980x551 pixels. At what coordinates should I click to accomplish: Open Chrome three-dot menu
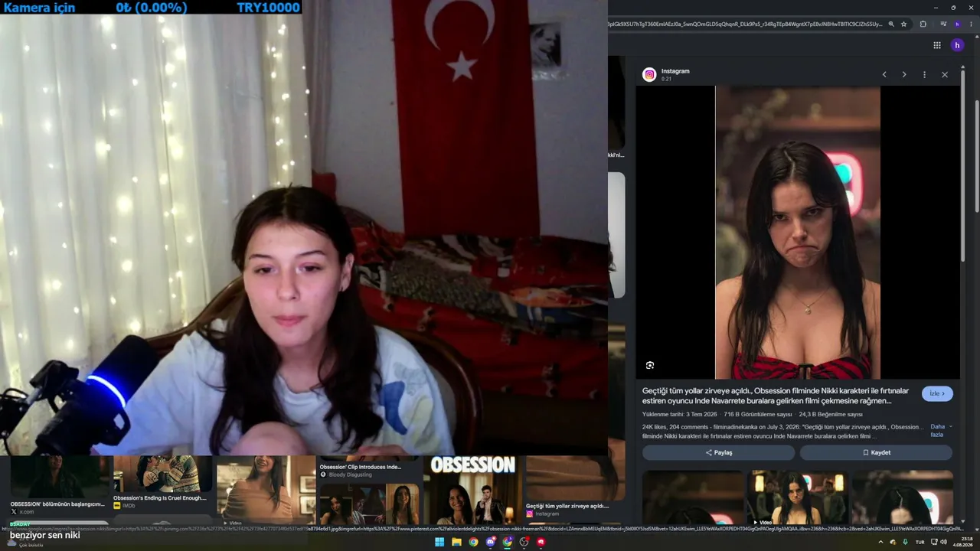point(971,24)
